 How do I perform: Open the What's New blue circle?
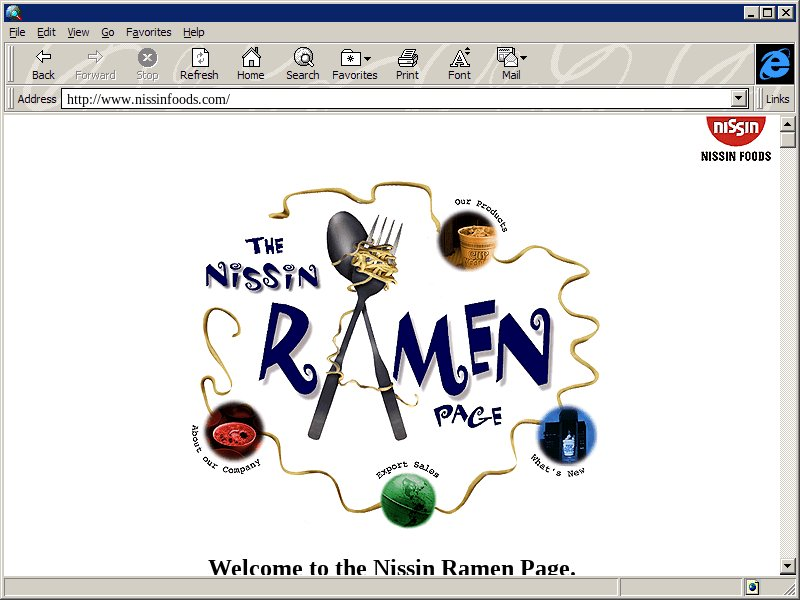(x=567, y=435)
